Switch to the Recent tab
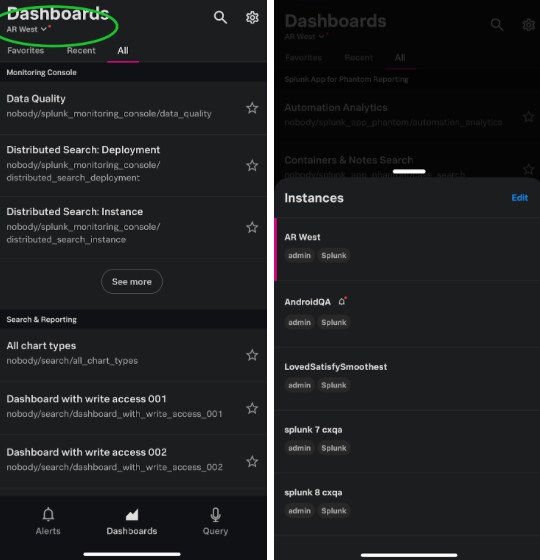 coord(81,51)
